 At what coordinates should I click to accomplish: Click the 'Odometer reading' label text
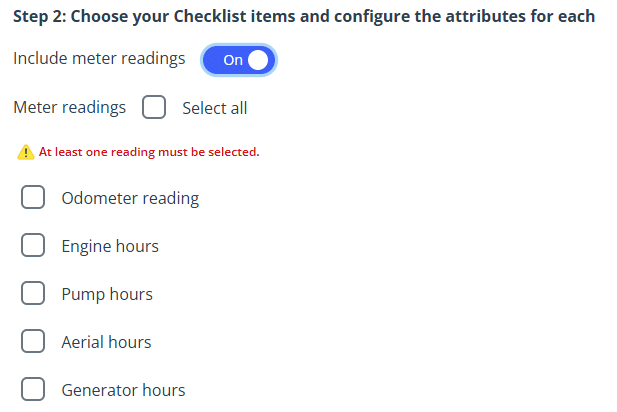point(130,198)
